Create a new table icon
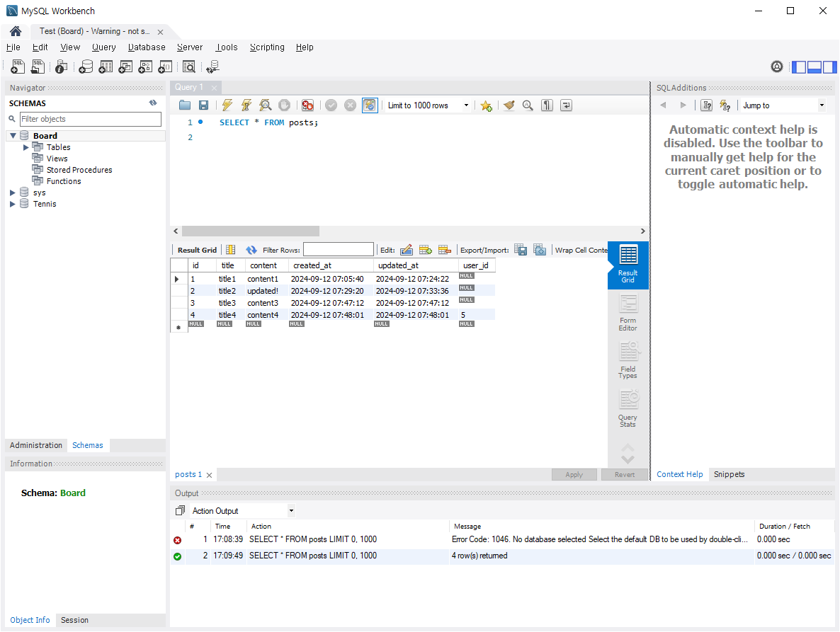The height and width of the screenshot is (632, 840). click(106, 67)
